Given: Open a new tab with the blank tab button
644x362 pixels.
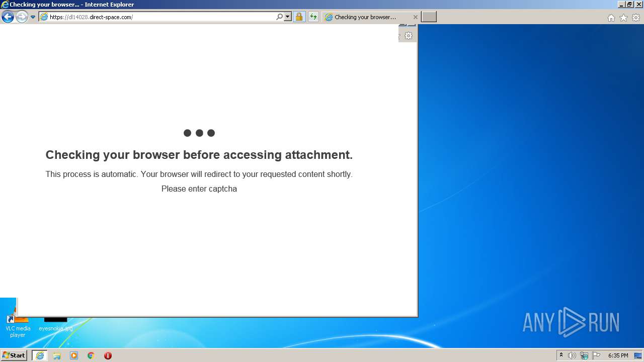Looking at the screenshot, I should [x=429, y=17].
